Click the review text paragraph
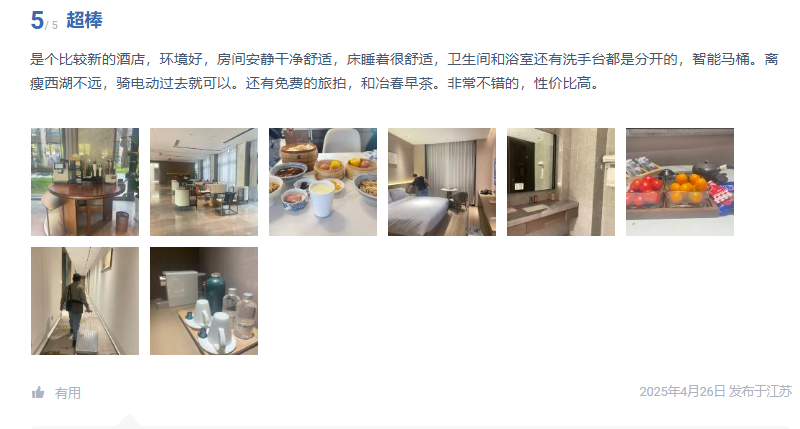The image size is (800, 429). point(404,71)
